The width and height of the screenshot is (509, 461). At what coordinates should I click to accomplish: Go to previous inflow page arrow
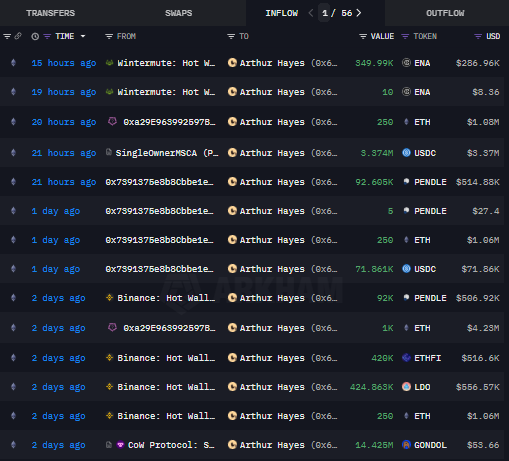tap(311, 13)
